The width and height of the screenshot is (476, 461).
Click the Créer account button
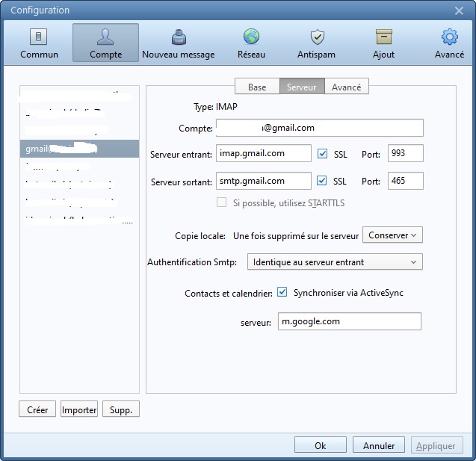point(37,410)
